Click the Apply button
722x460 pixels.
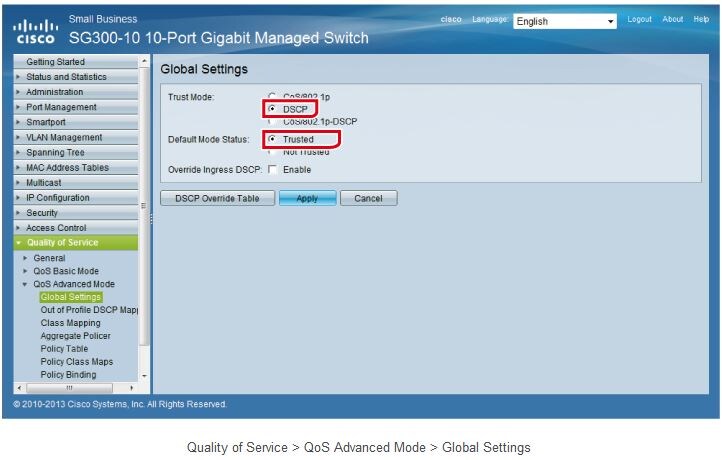[x=307, y=199]
